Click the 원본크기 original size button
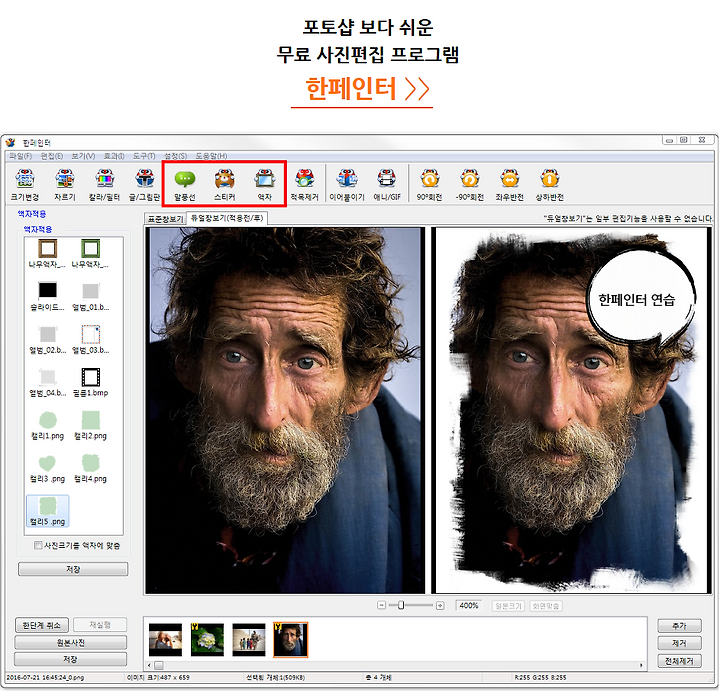 (508, 606)
